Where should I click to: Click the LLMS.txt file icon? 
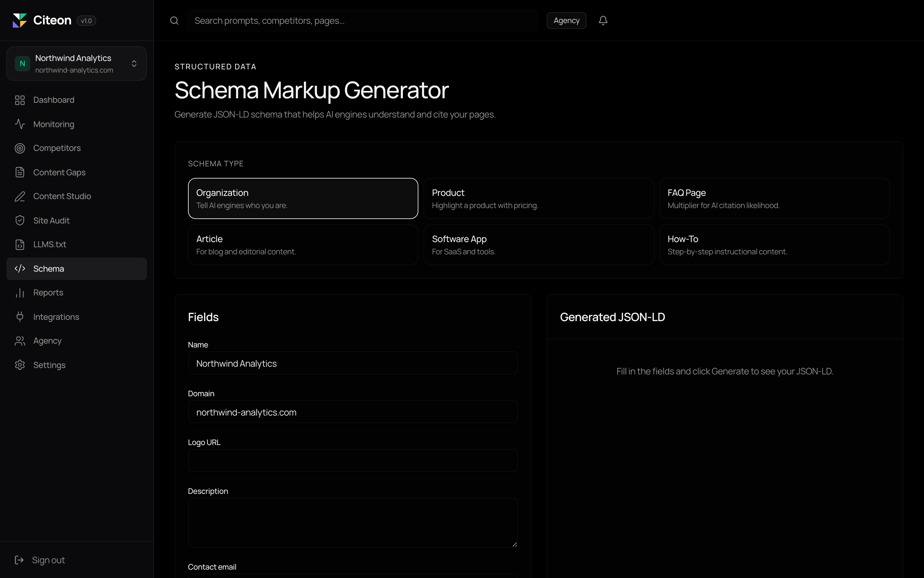click(20, 245)
